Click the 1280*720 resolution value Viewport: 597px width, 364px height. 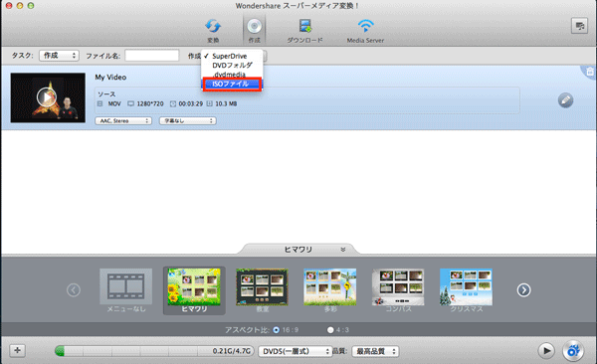click(150, 103)
